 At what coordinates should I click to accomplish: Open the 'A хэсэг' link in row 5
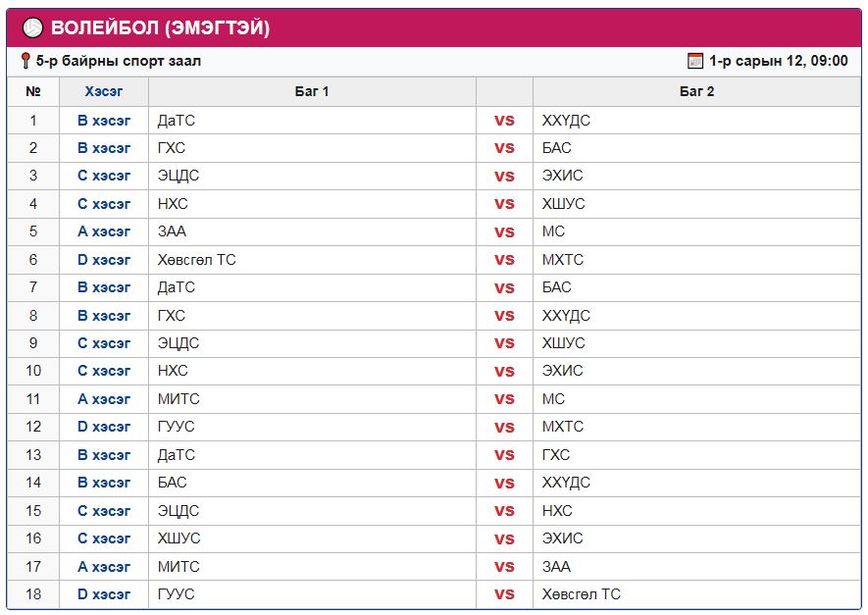(x=104, y=231)
